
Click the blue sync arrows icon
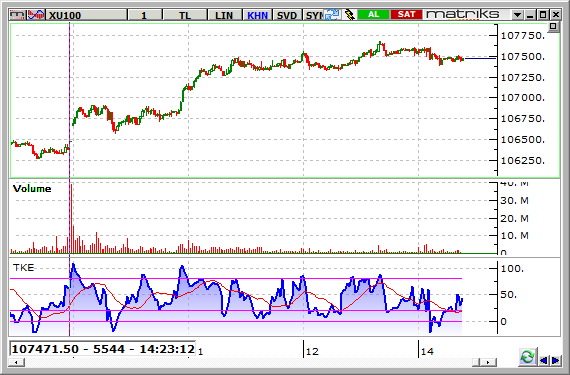coord(332,15)
